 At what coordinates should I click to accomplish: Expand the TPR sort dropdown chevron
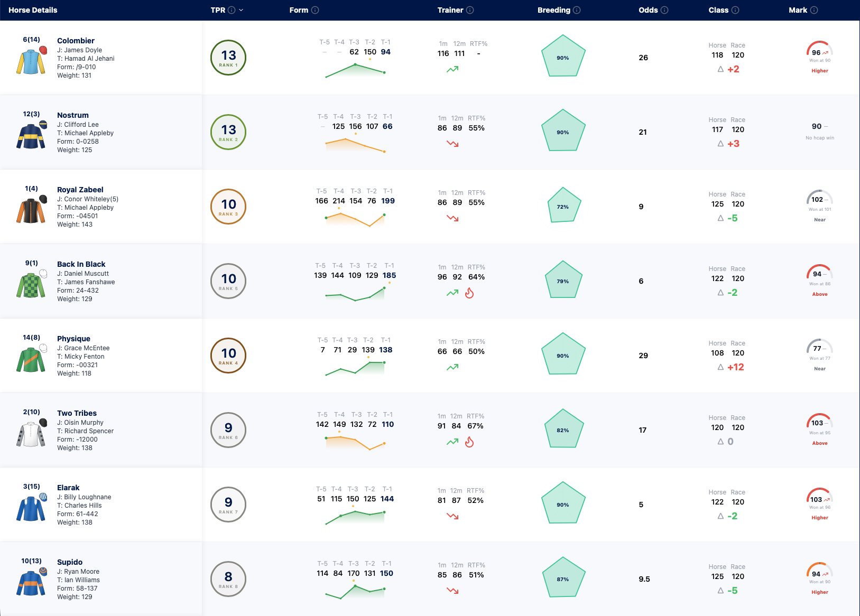pyautogui.click(x=241, y=10)
